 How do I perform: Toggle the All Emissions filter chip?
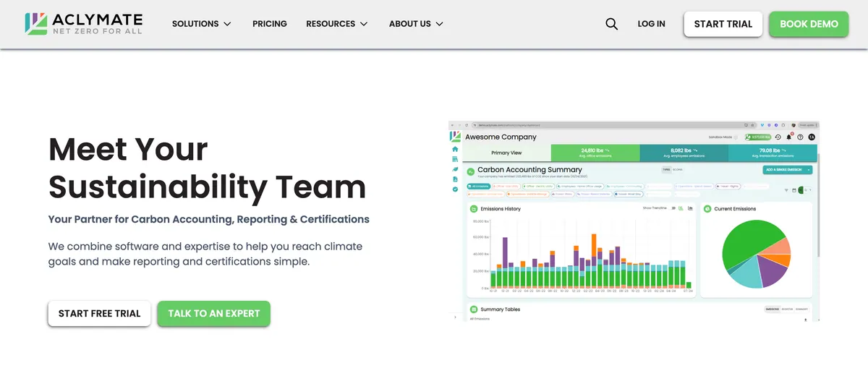[x=479, y=187]
